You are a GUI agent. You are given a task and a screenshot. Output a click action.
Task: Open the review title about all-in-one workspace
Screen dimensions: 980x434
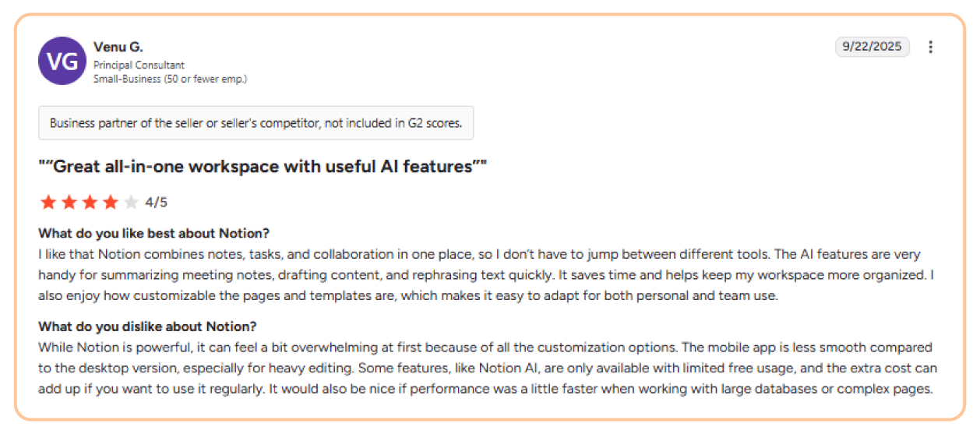pyautogui.click(x=263, y=166)
